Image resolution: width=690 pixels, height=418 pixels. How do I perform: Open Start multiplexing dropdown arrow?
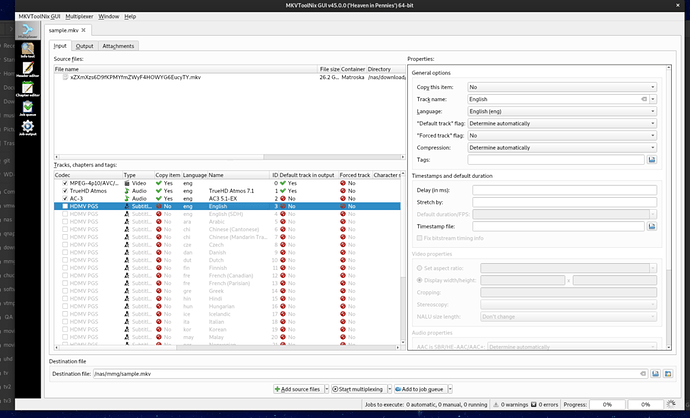[x=389, y=389]
